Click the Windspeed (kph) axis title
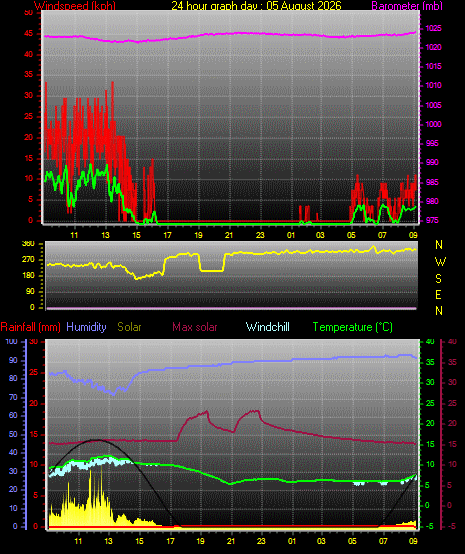 [x=75, y=6]
